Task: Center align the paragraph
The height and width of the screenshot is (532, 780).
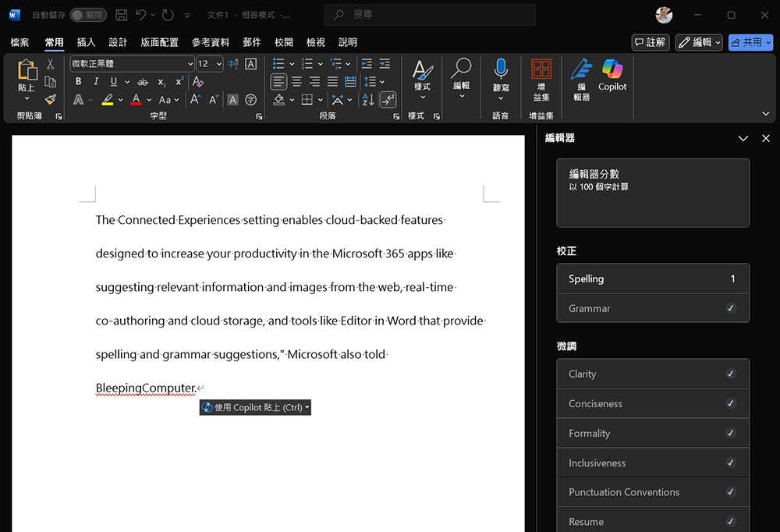Action: click(297, 82)
